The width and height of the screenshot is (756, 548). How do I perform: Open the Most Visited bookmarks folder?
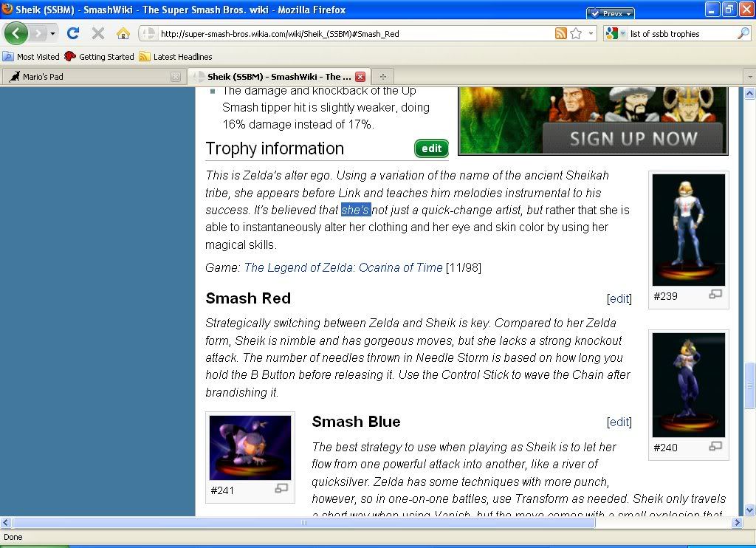pos(31,56)
